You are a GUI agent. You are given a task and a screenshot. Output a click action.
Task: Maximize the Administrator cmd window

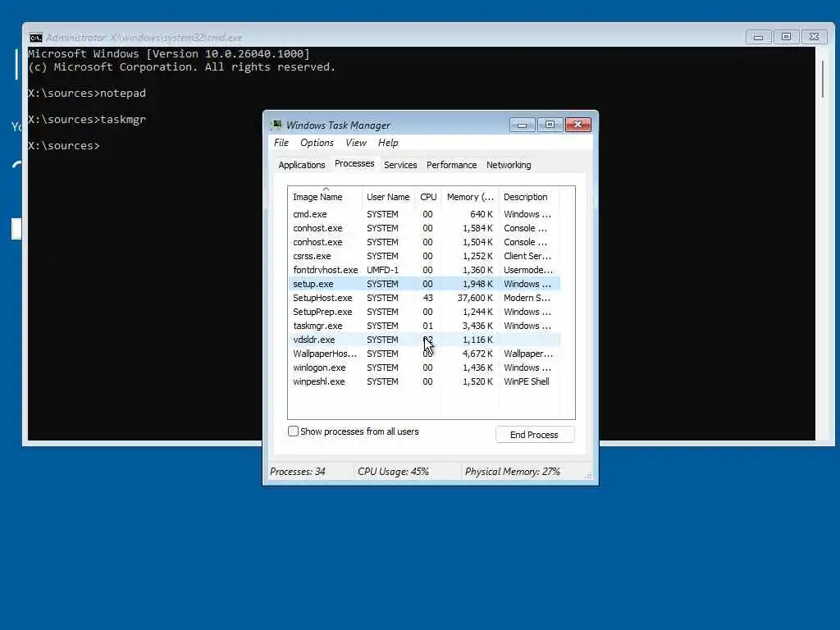[x=786, y=37]
